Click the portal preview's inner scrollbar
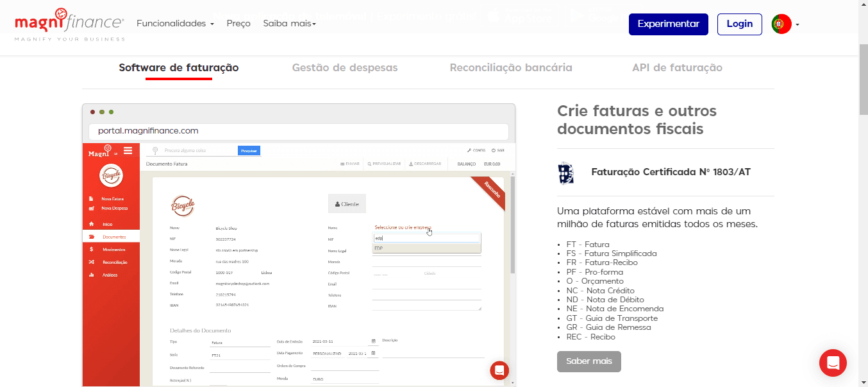 click(x=512, y=225)
